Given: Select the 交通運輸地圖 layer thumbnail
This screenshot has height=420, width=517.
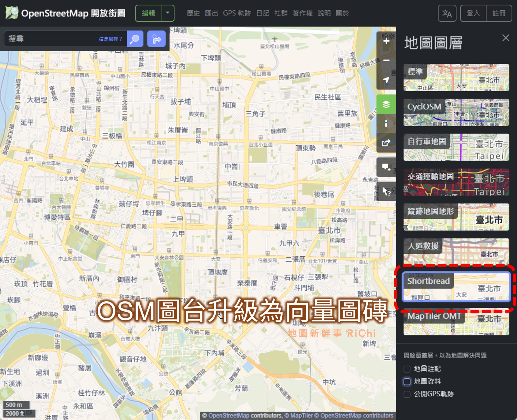Looking at the screenshot, I should [456, 182].
